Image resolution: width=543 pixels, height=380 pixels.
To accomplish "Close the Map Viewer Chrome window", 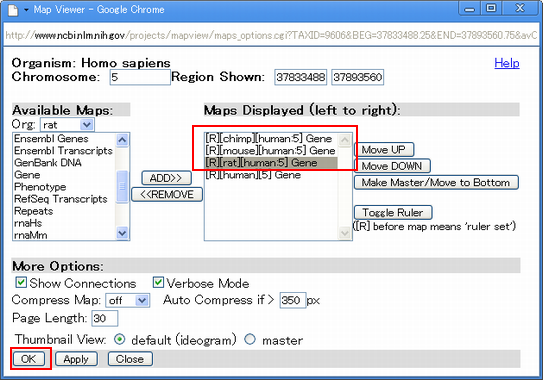I will (520, 8).
